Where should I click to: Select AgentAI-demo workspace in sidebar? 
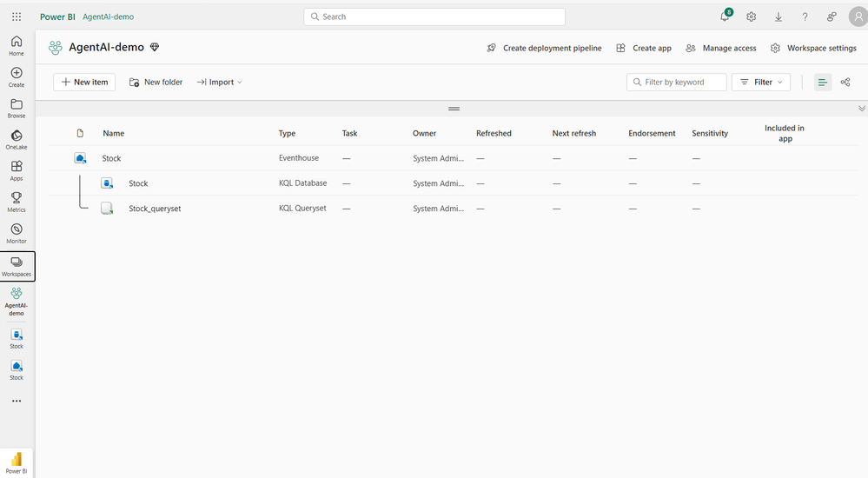pos(17,302)
